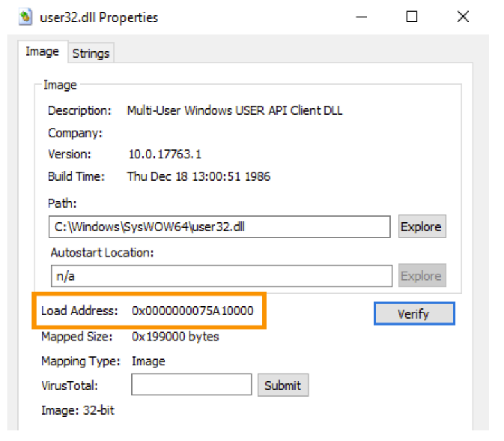This screenshot has height=441, width=504.
Task: Click the Load Address value 0x0000000075A10000
Action: pos(192,311)
